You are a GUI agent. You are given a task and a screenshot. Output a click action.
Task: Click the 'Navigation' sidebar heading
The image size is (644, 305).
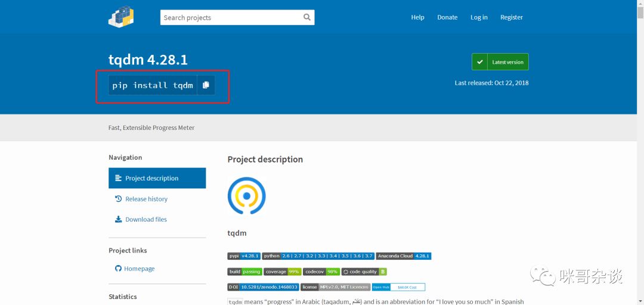pyautogui.click(x=125, y=157)
